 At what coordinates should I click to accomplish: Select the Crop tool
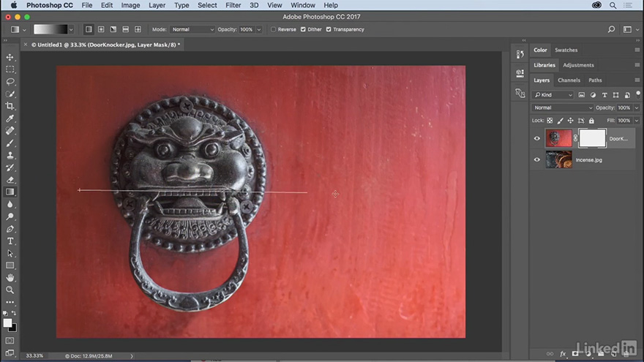coord(10,106)
